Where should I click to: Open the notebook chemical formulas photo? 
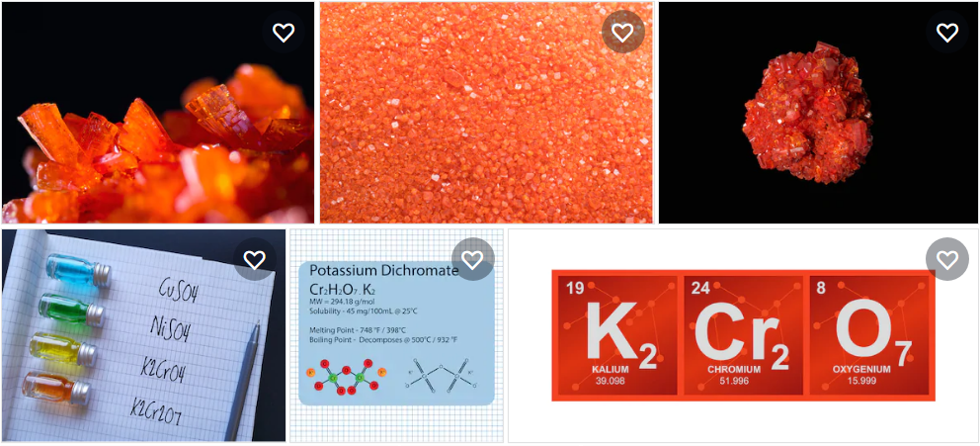click(x=144, y=335)
